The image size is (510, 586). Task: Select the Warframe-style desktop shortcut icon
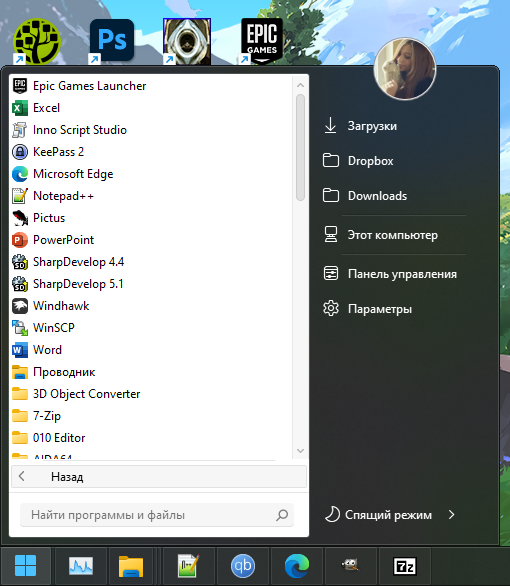click(x=187, y=41)
